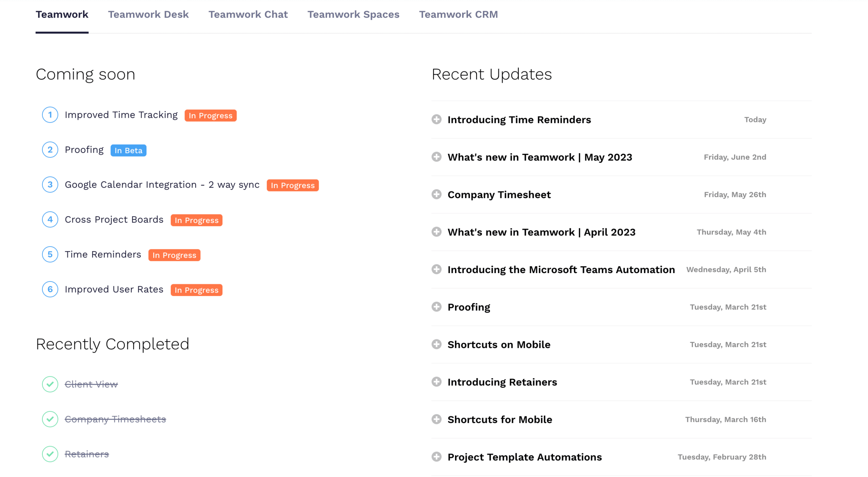Click the Proofing coming soon item

click(x=84, y=150)
